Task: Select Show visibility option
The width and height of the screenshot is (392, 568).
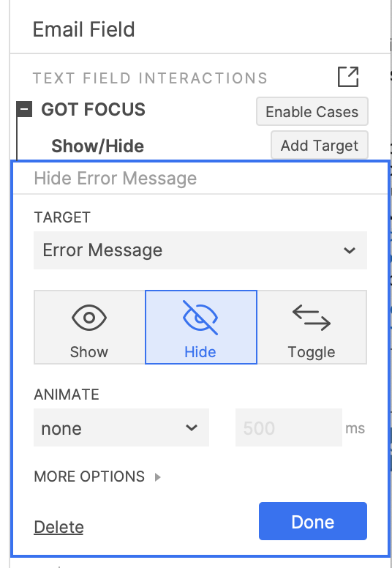Action: click(89, 327)
